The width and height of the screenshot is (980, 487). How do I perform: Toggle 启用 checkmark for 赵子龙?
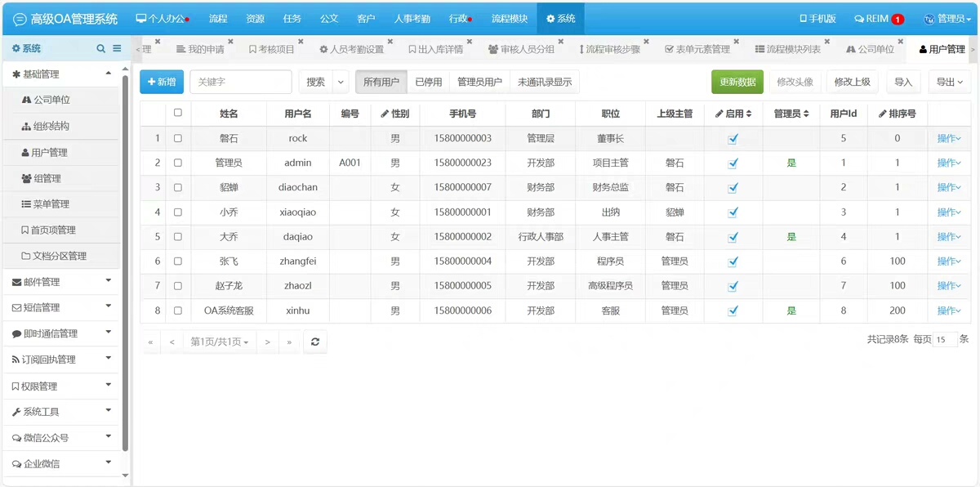click(x=733, y=286)
